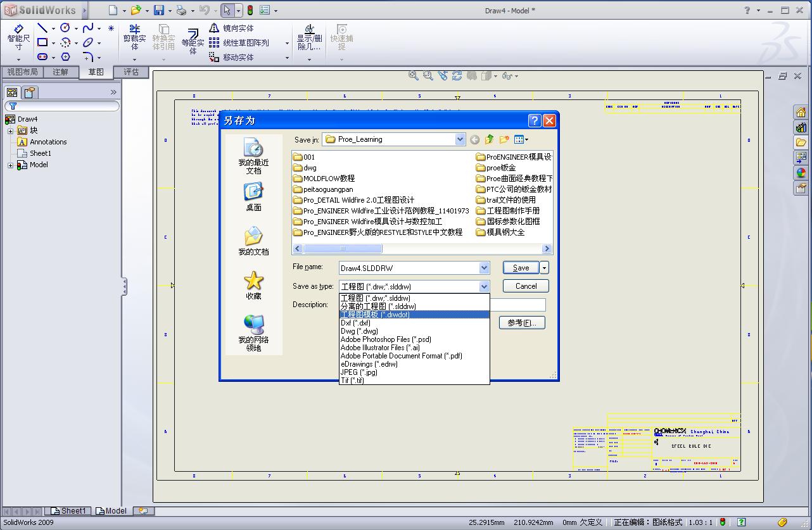812x530 pixels.
Task: Click Linear Sketch Pattern (线性草图阵列)
Action: pyautogui.click(x=239, y=42)
